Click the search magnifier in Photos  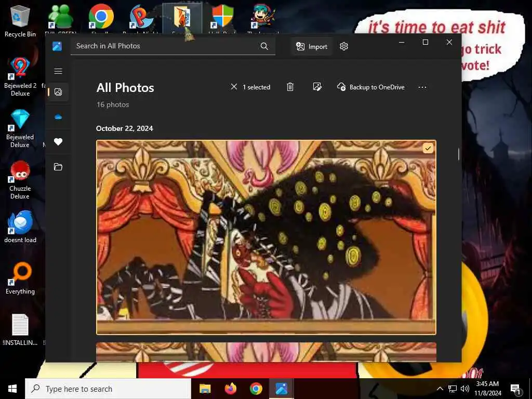point(264,46)
